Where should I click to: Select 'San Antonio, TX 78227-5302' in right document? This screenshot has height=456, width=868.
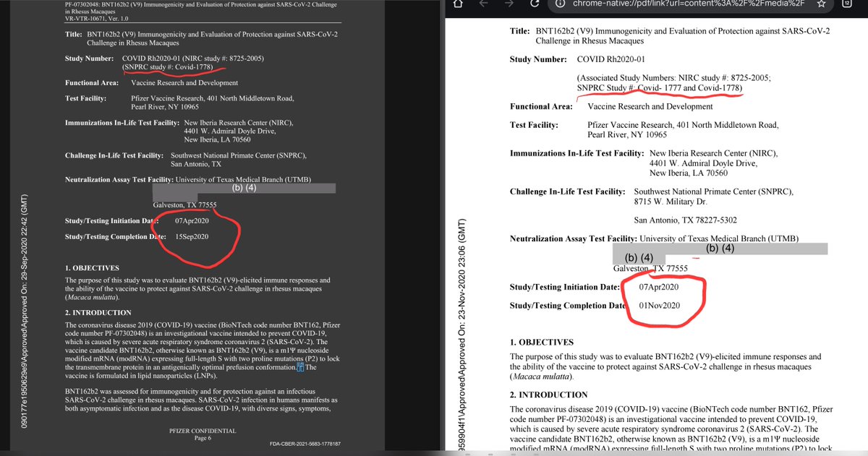click(685, 220)
